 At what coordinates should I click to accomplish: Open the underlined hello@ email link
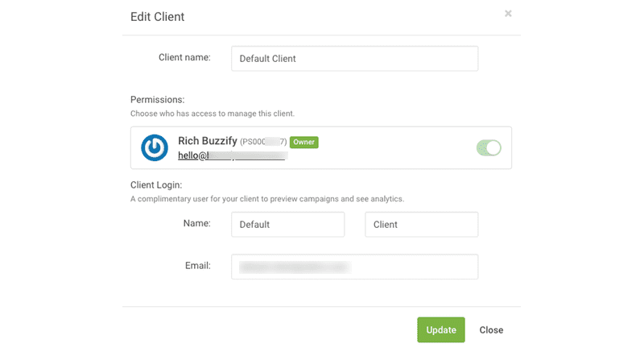click(x=232, y=155)
